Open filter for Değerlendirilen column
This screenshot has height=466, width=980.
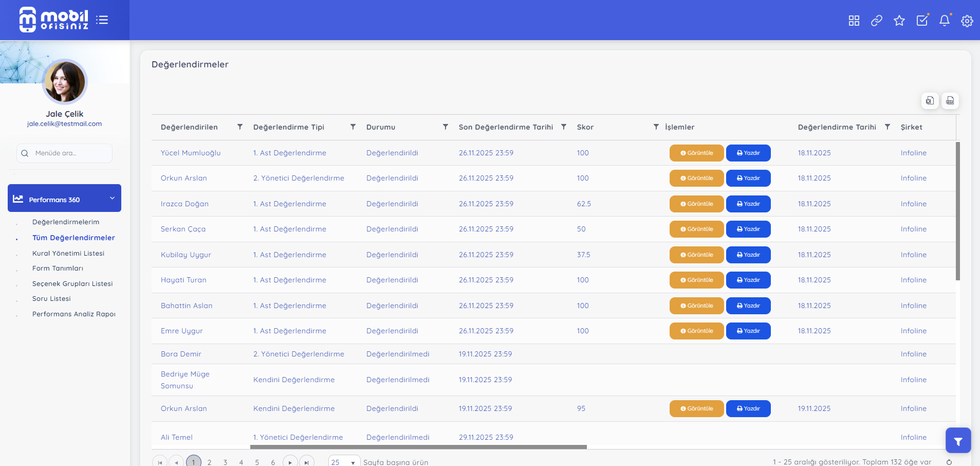click(239, 127)
